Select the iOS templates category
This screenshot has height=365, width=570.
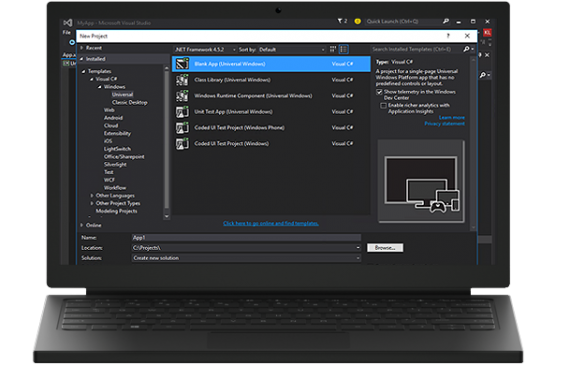[x=108, y=141]
